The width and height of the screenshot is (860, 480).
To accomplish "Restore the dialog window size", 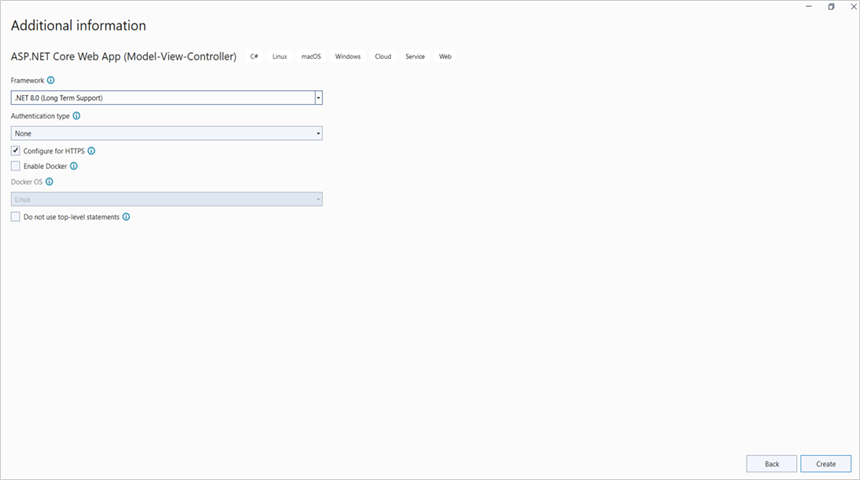I will pos(831,7).
